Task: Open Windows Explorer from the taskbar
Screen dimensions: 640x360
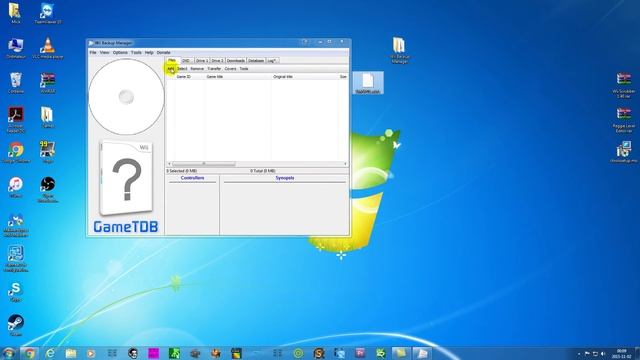Action: click(x=71, y=353)
